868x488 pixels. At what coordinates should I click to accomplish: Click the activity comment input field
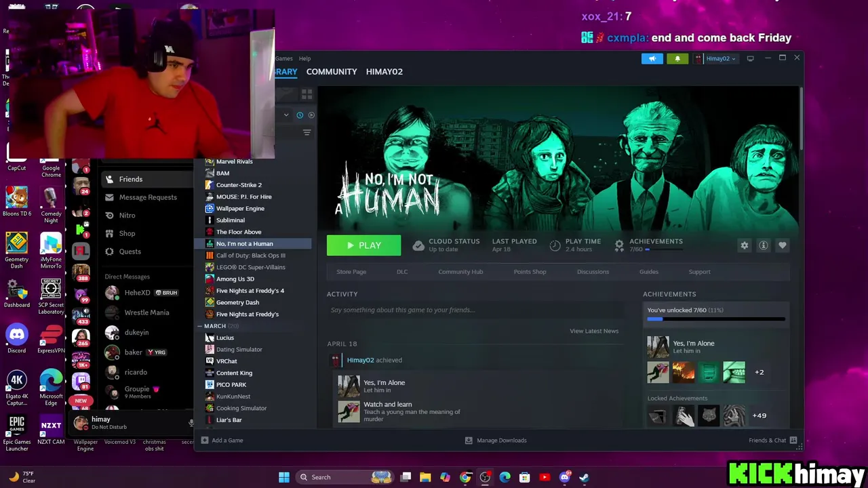[x=473, y=310]
